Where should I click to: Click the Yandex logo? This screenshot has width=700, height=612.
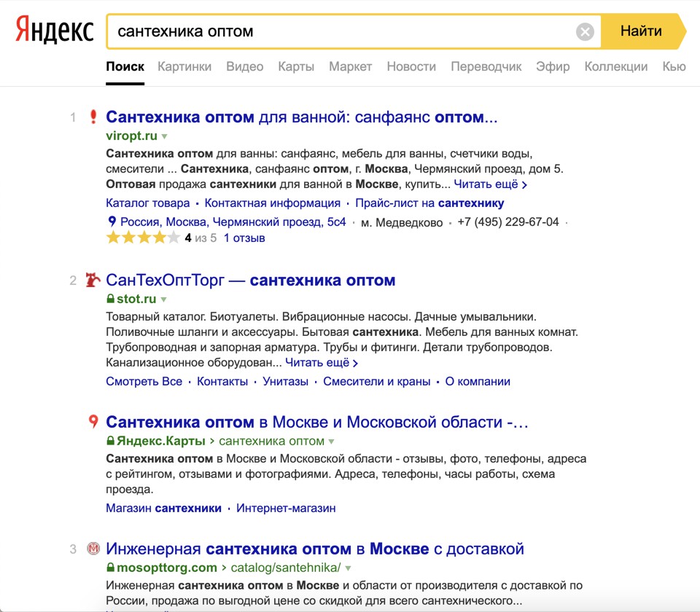pos(55,31)
